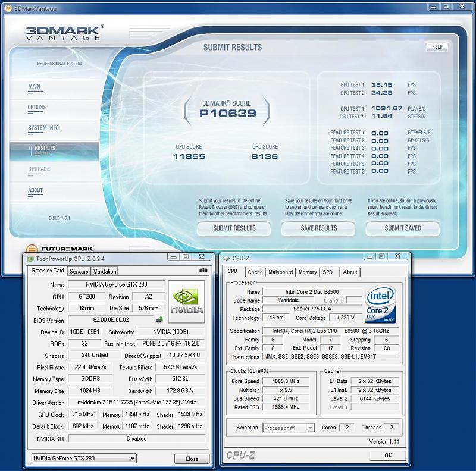Open the About tab in CPU-Z
The height and width of the screenshot is (471, 476).
[350, 272]
